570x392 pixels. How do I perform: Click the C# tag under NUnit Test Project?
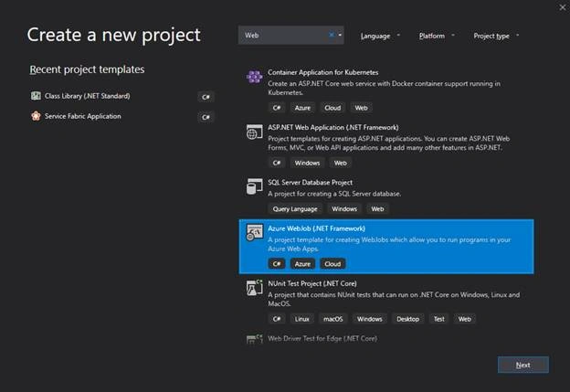click(277, 319)
